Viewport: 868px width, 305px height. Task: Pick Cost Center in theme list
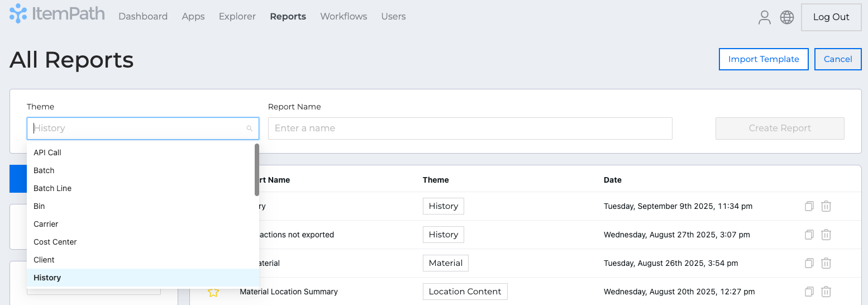click(x=55, y=242)
